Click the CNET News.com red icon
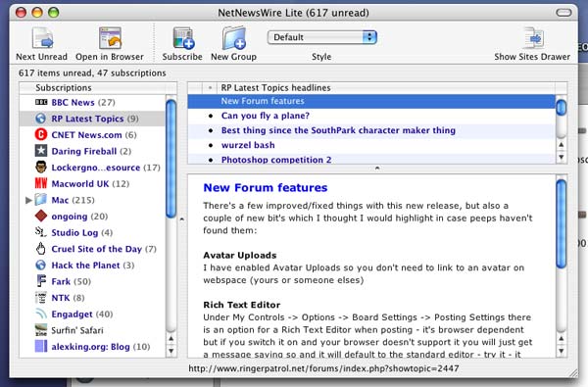The image size is (588, 387). pos(41,134)
